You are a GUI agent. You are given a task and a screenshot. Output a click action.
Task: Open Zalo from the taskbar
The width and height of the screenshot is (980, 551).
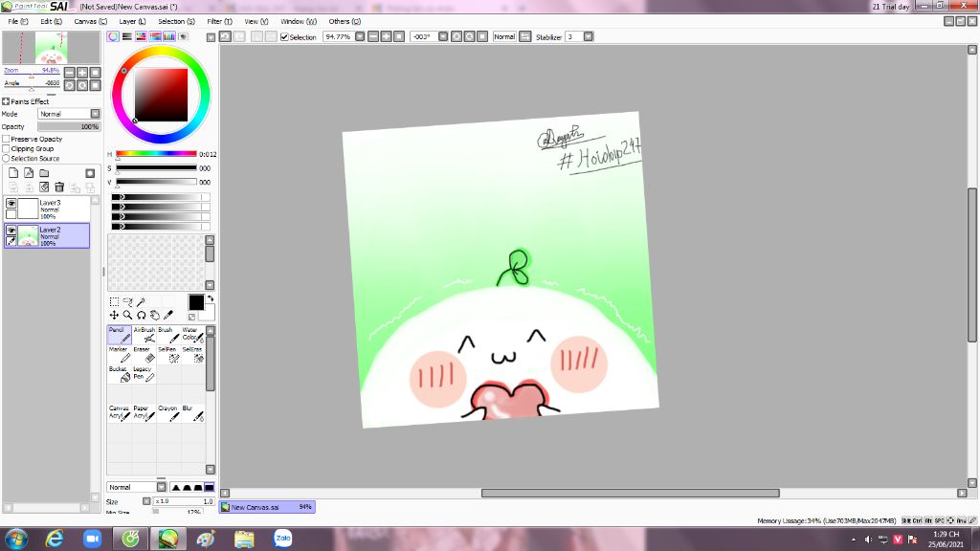[x=282, y=539]
